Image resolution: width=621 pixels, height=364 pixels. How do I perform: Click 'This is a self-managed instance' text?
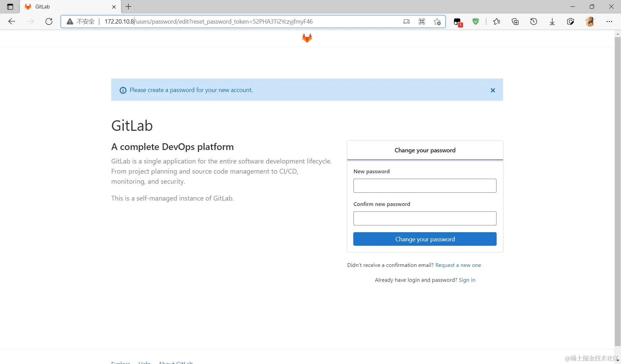(172, 199)
